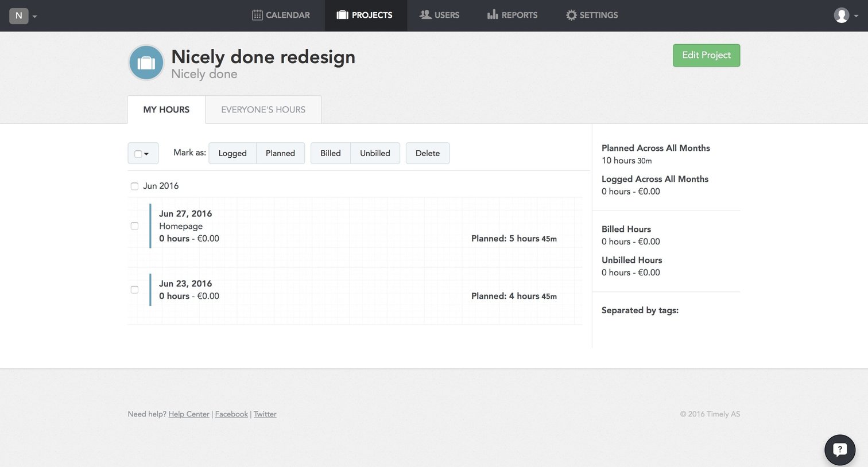
Task: Open the bulk-select dropdown caret
Action: [146, 154]
